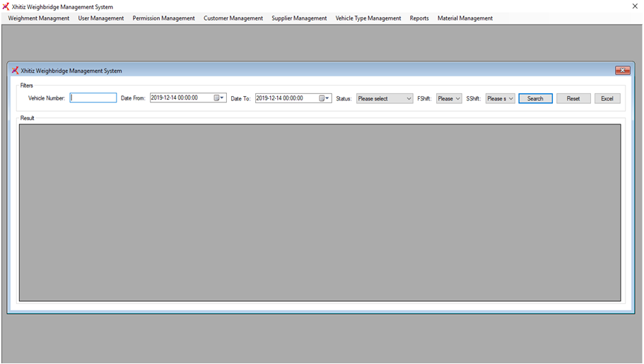Open the Date From calendar dropdown
Viewport: 644px width, 364px height.
pyautogui.click(x=219, y=98)
